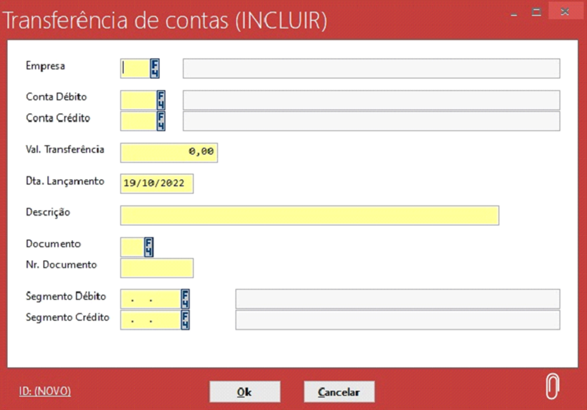Click the paperclip attachment icon
The height and width of the screenshot is (410, 587).
click(x=552, y=386)
